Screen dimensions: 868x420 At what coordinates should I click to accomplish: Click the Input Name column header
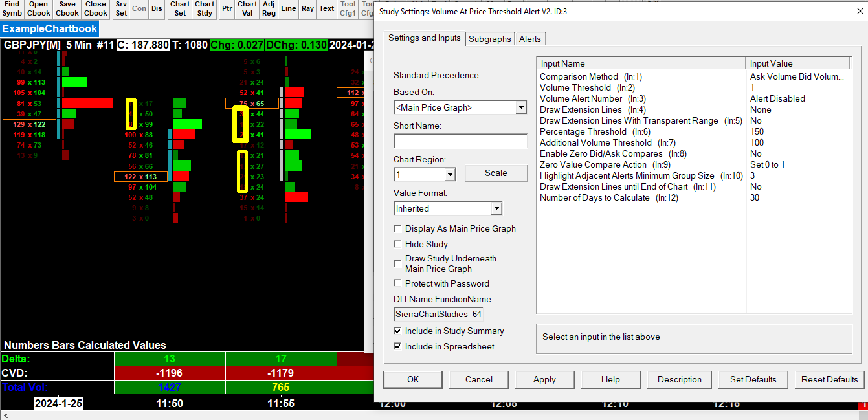tap(641, 63)
